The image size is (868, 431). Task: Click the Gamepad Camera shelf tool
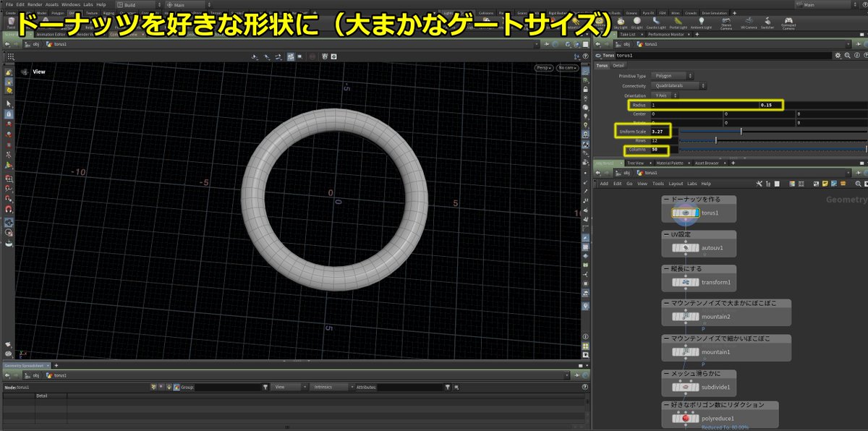pos(788,24)
